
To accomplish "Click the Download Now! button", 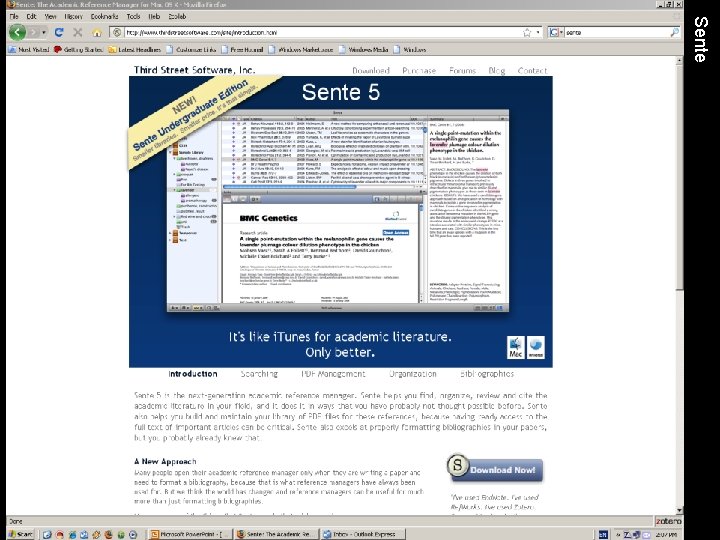I will point(495,468).
